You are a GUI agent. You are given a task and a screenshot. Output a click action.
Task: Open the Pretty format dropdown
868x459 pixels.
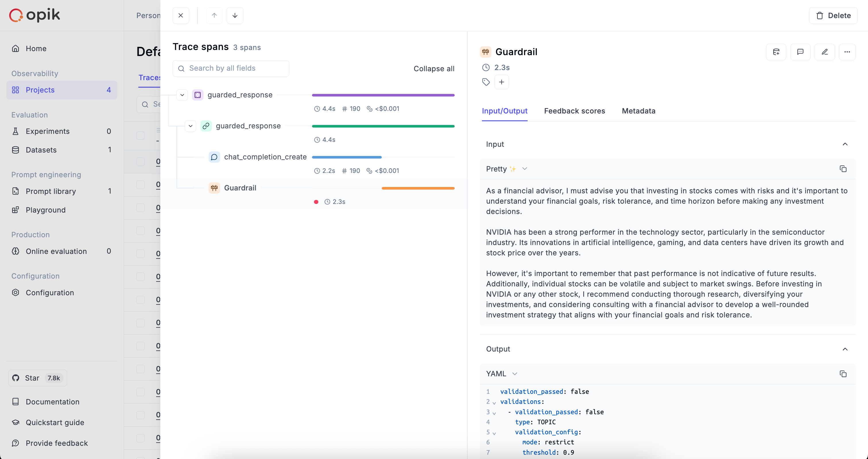506,169
